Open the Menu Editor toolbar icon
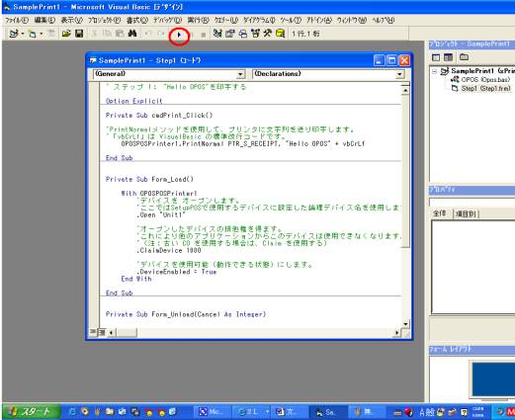The width and height of the screenshot is (515, 420). click(x=51, y=34)
